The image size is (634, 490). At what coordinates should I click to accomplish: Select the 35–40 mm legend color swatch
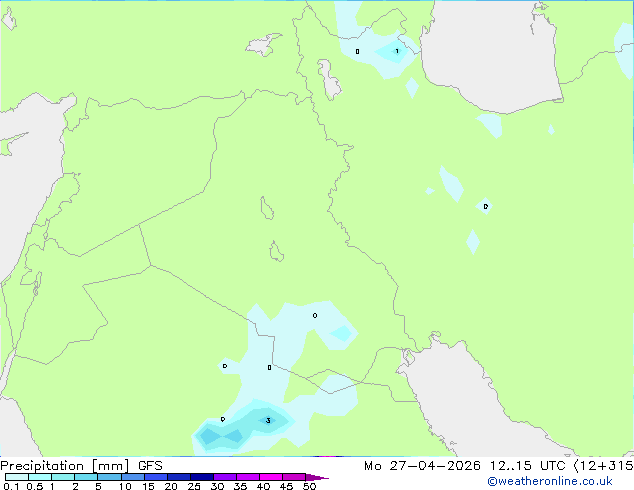click(x=247, y=477)
